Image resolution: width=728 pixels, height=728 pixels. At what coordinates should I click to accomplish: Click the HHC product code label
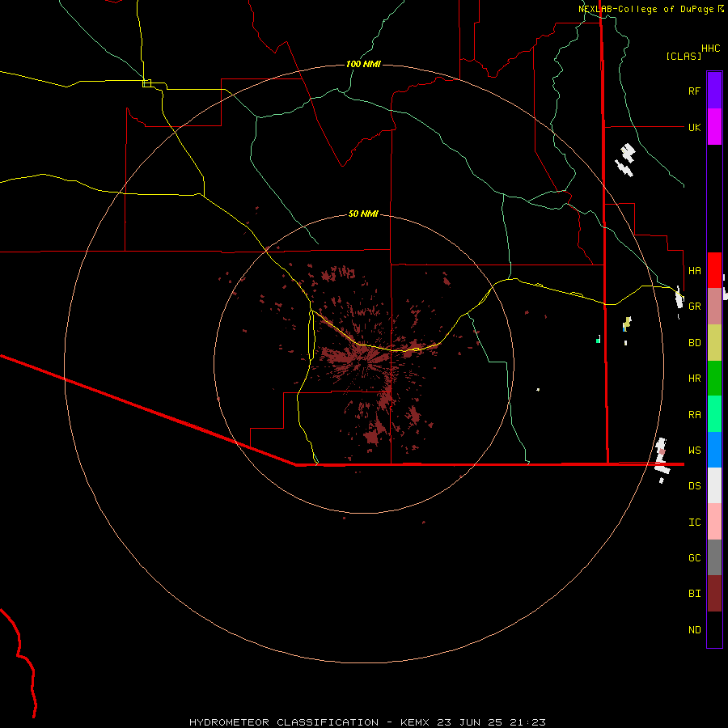point(710,49)
